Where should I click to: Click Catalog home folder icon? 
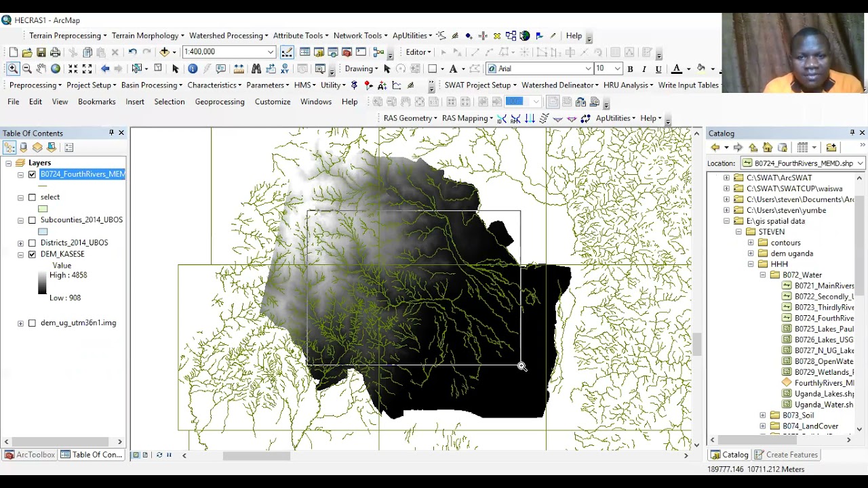(x=768, y=147)
